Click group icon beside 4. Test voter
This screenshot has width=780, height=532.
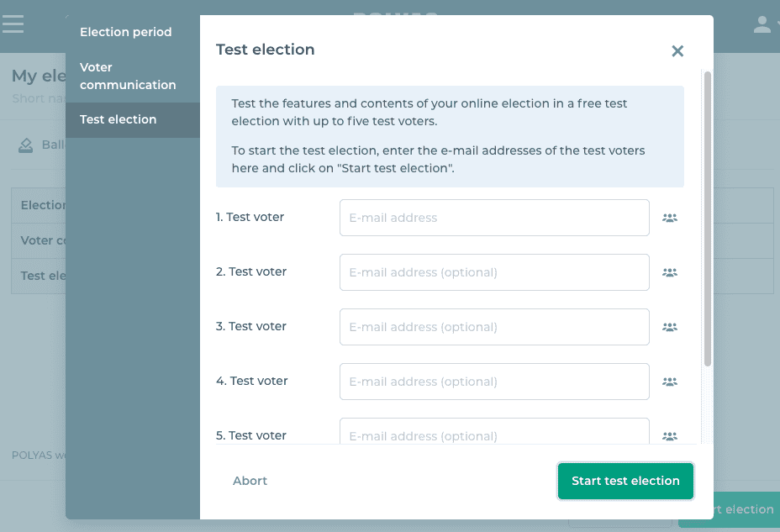click(669, 382)
